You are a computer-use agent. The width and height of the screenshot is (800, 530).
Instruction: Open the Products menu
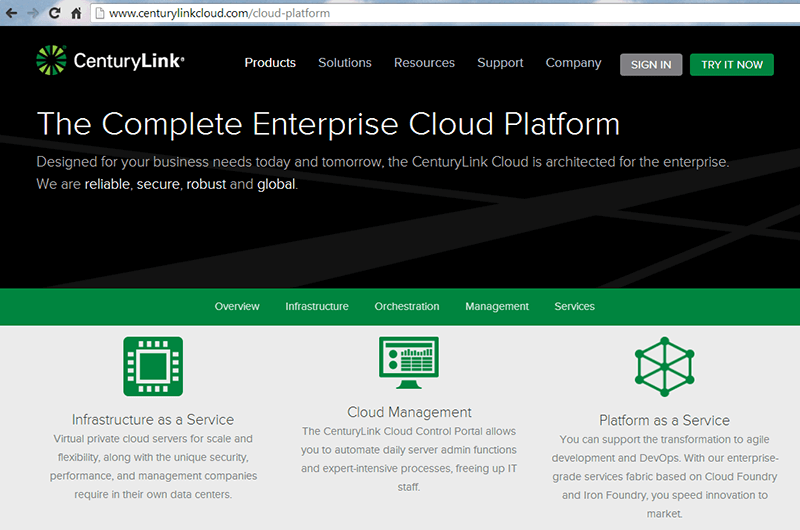click(x=270, y=63)
